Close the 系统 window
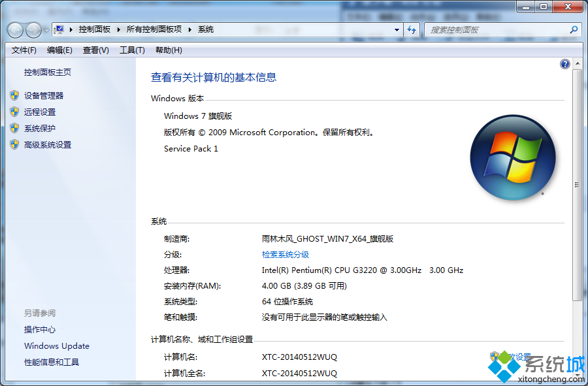The width and height of the screenshot is (588, 386). 568,7
